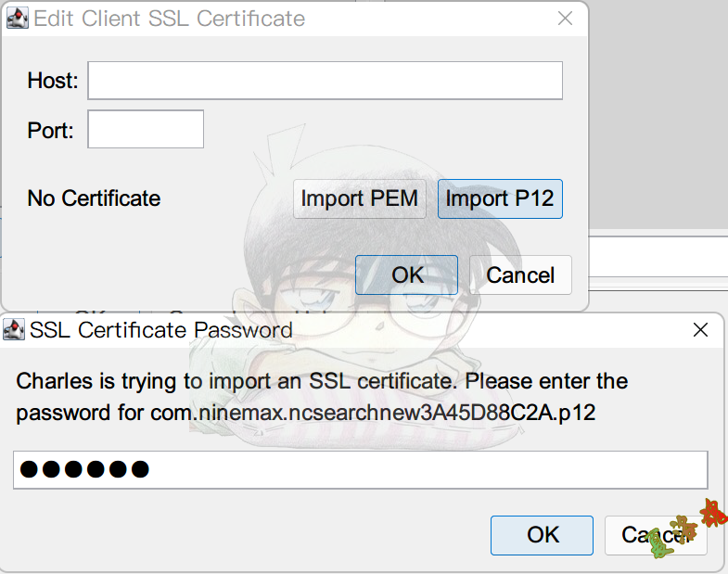Image resolution: width=728 pixels, height=574 pixels.
Task: Click the SSL Certificate Password title text
Action: (161, 329)
